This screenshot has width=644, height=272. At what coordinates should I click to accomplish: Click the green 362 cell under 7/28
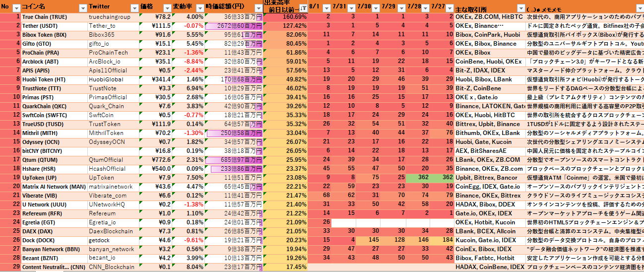tap(418, 178)
